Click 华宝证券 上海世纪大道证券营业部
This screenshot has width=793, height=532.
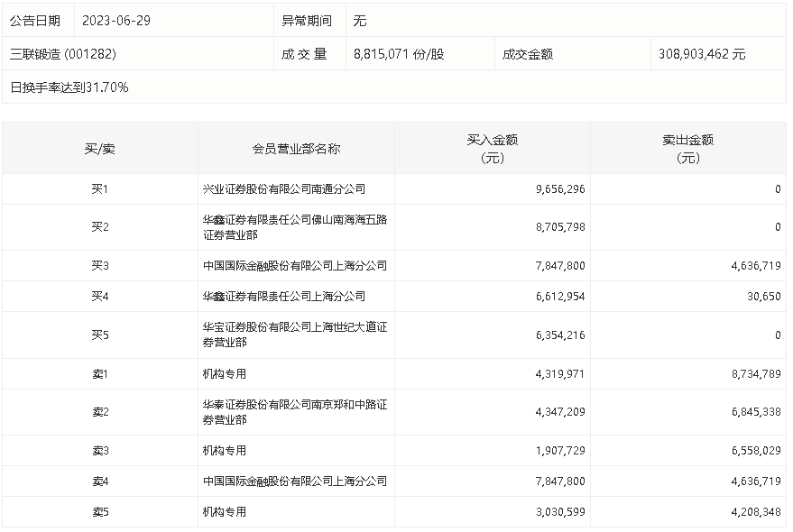tap(295, 335)
